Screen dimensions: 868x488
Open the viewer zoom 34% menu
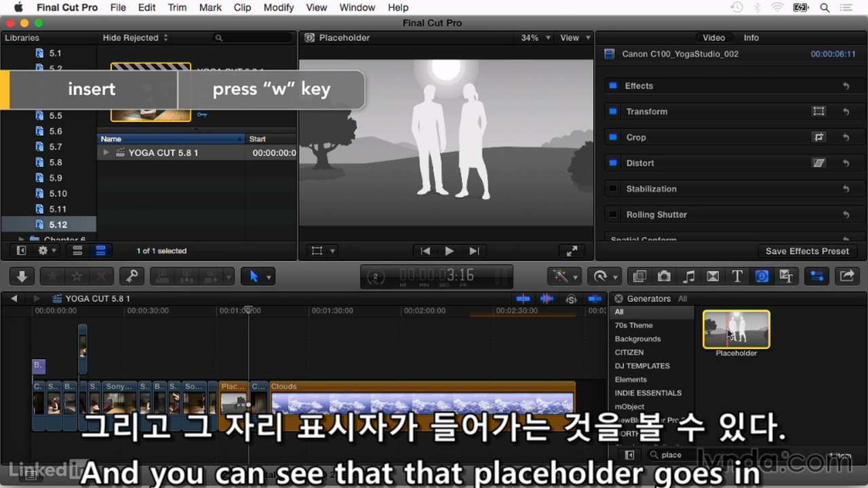535,38
